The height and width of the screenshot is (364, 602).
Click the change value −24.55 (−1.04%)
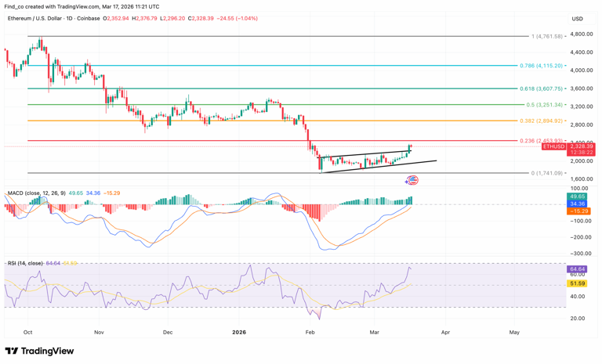coord(237,19)
